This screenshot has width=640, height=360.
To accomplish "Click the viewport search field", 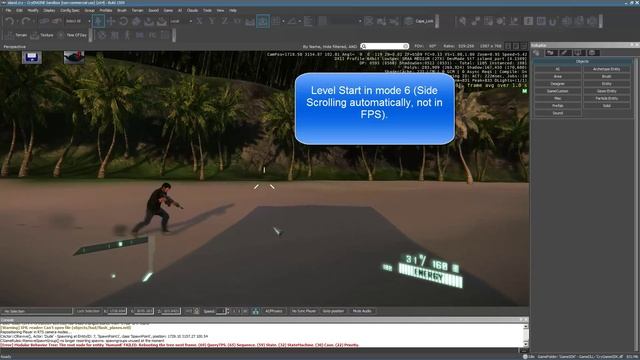I will [x=384, y=46].
